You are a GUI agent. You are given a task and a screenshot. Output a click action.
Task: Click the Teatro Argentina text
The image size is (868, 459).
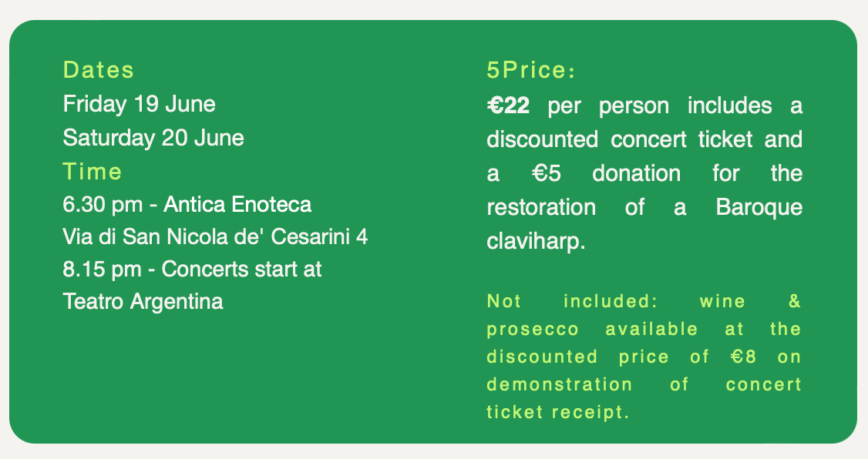click(x=143, y=301)
